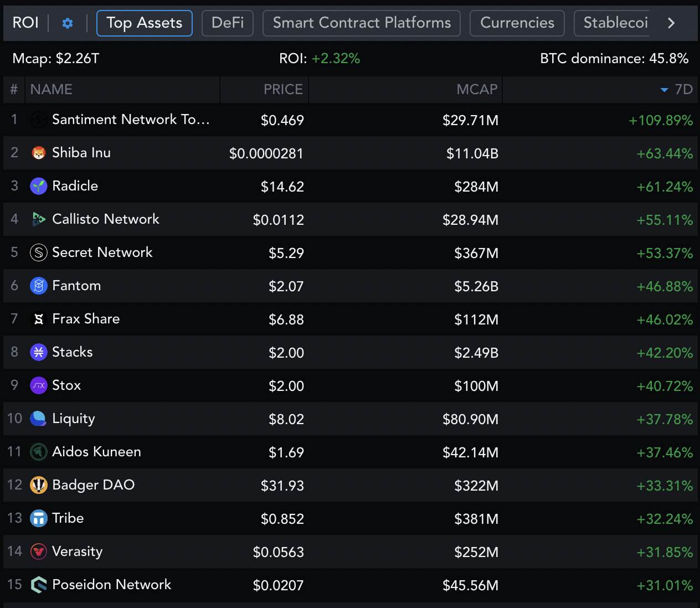Select the Stacks name text
Image resolution: width=700 pixels, height=608 pixels.
[x=73, y=352]
